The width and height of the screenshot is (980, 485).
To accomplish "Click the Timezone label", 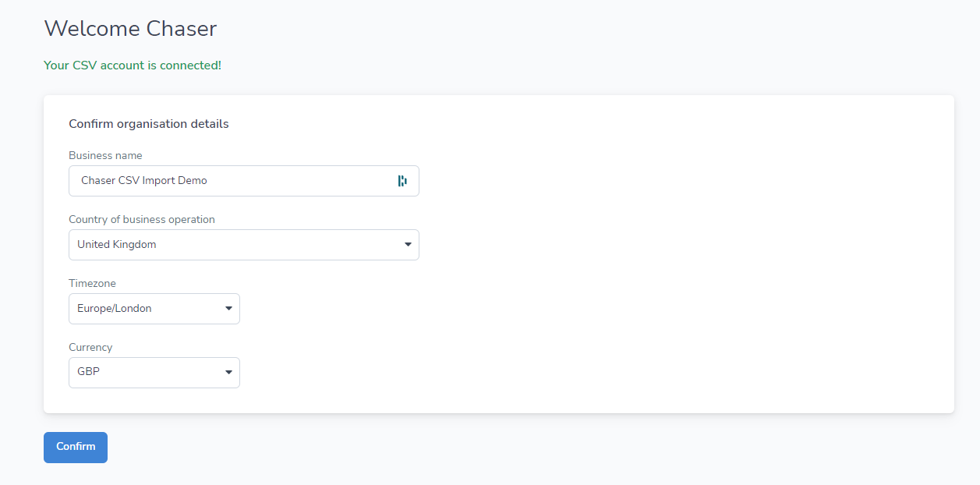I will coord(92,283).
